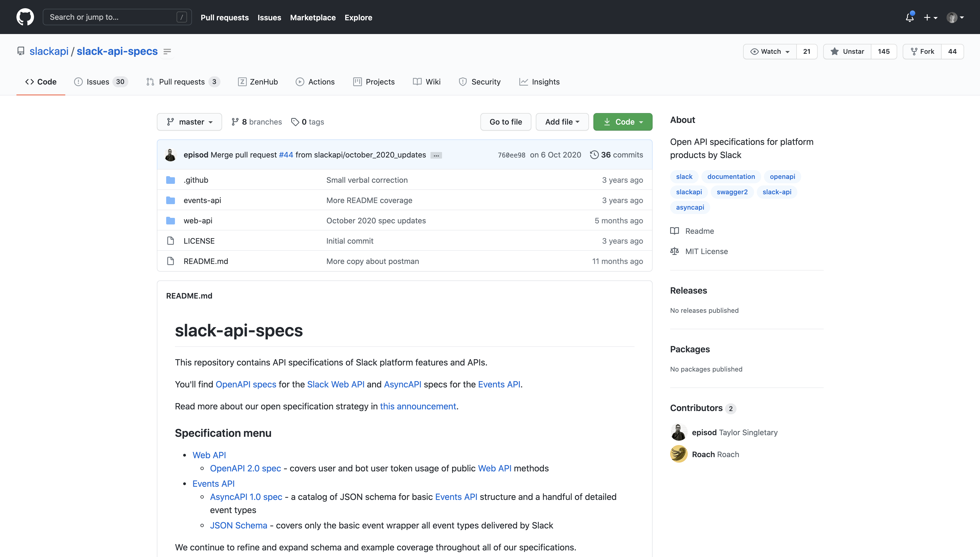
Task: Open the notifications bell
Action: (x=910, y=17)
